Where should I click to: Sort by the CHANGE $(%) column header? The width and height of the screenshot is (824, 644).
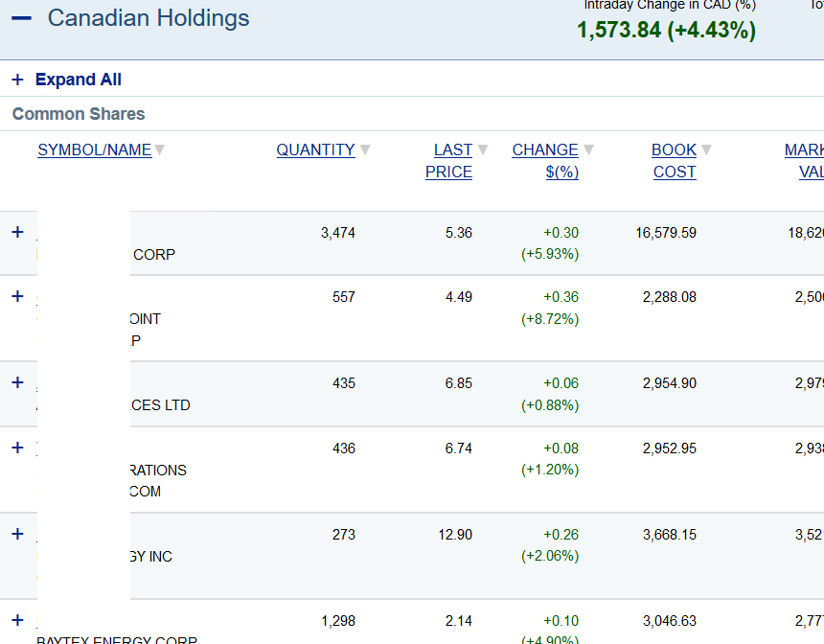tap(545, 161)
